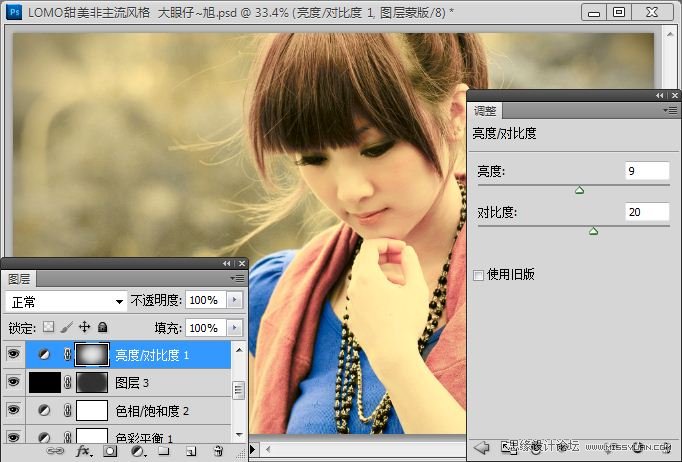682x462 pixels.
Task: Click the fill 100% input field
Action: tap(205, 328)
